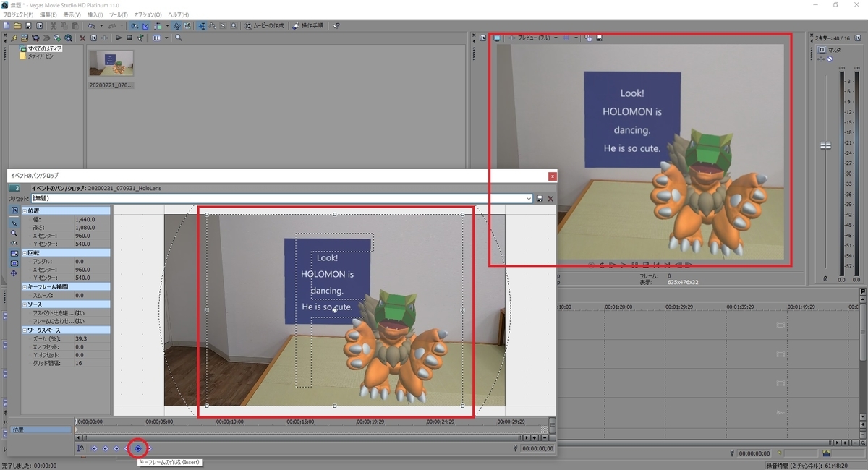Toggle preview on external monitor
This screenshot has height=470, width=868.
coord(497,38)
